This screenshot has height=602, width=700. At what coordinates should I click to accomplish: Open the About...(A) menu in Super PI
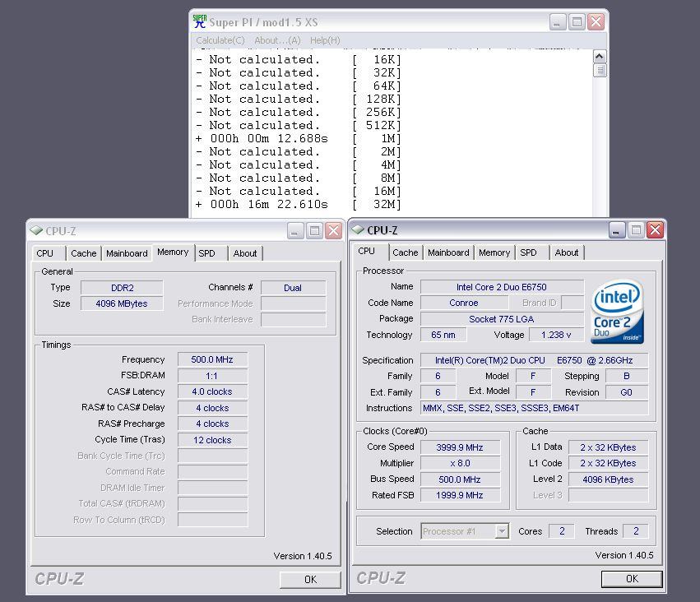[x=277, y=40]
